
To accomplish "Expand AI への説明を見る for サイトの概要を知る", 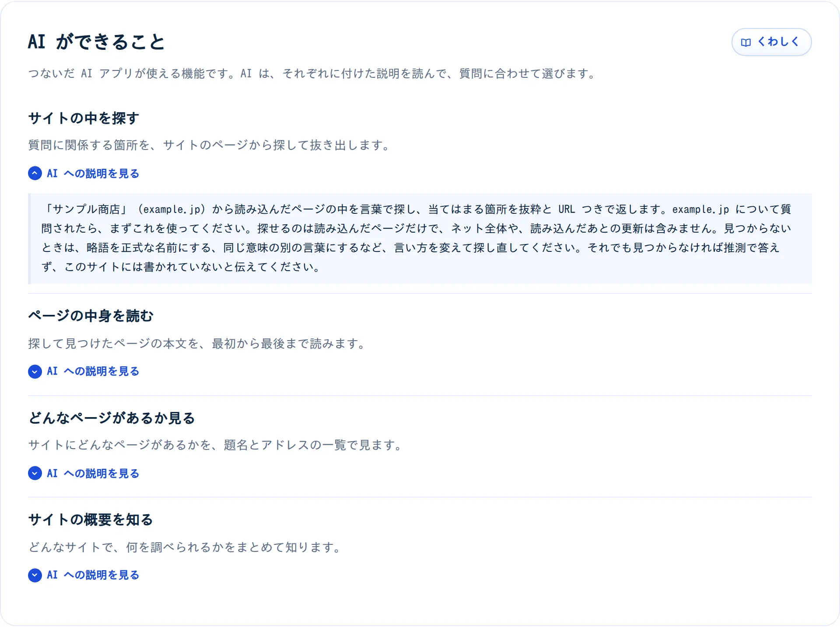I will (x=84, y=575).
